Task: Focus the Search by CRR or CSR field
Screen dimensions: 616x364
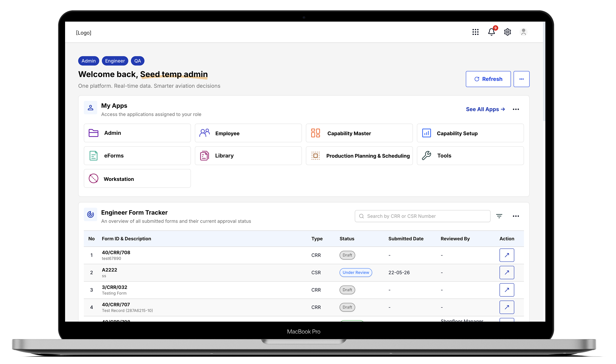Action: 423,216
